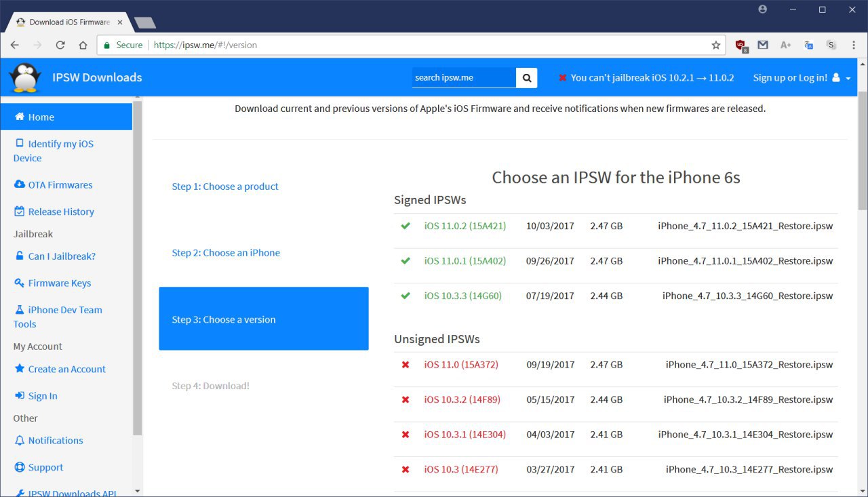Click iPhone_4.7_11.0_15A372_Restore.ipsw filename
868x497 pixels.
(x=749, y=365)
